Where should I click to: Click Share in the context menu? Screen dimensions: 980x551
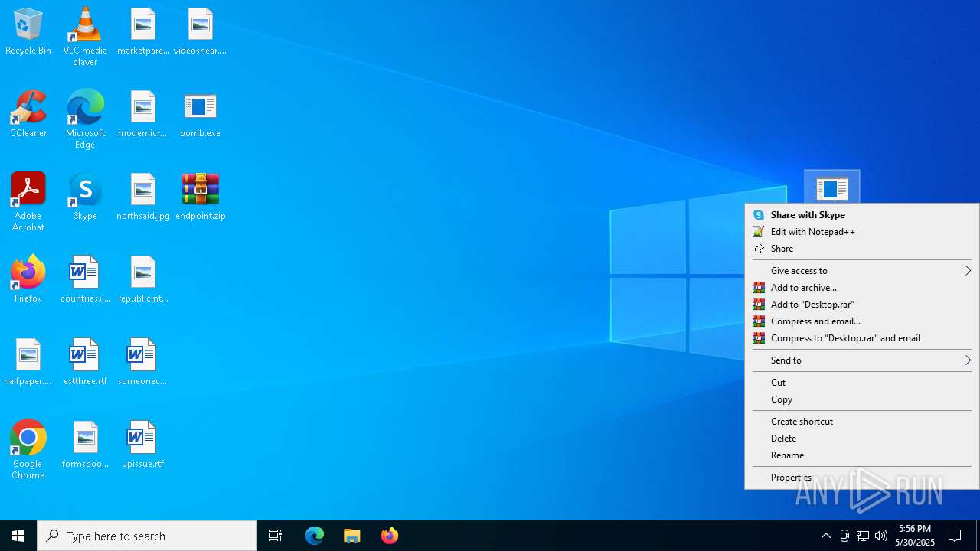(862, 249)
